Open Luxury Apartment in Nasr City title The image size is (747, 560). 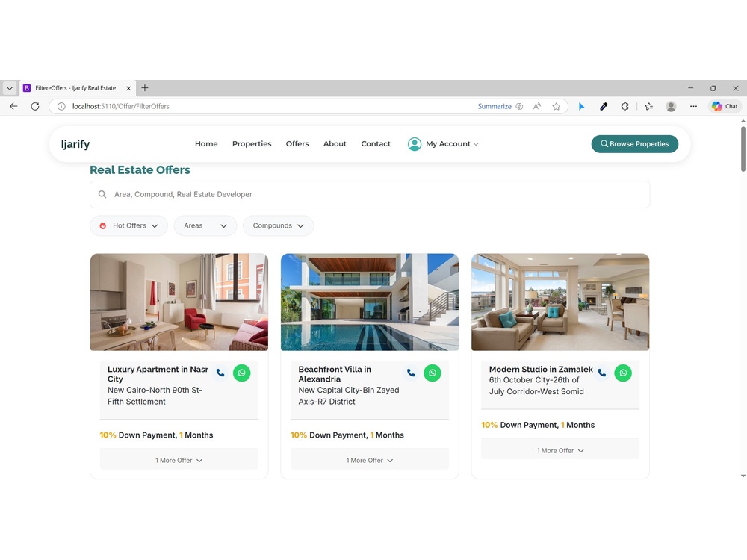tap(158, 374)
